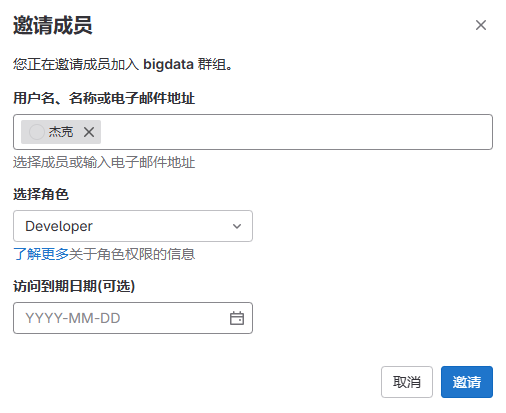
Task: Select the 杰克 token label
Action: click(x=61, y=132)
